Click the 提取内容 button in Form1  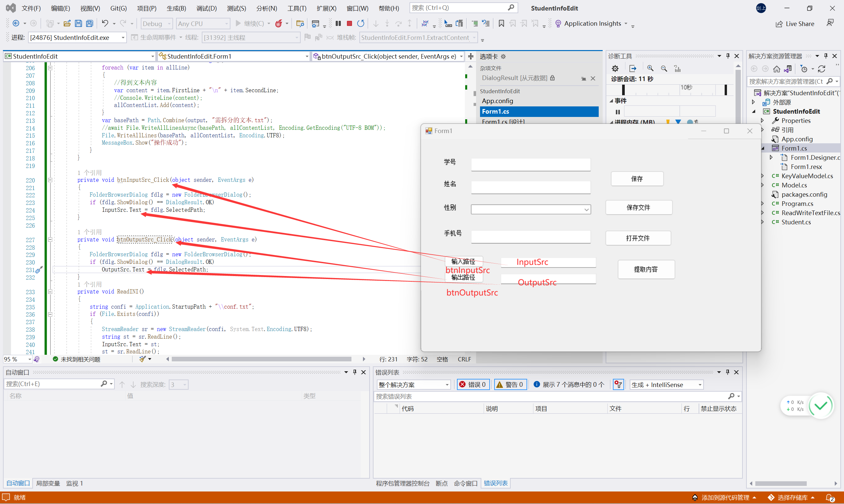[x=646, y=269]
